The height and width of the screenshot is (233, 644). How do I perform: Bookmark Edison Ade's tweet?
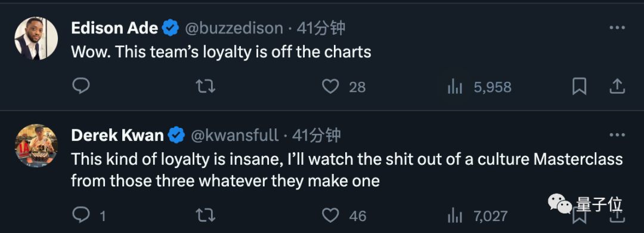coord(579,87)
